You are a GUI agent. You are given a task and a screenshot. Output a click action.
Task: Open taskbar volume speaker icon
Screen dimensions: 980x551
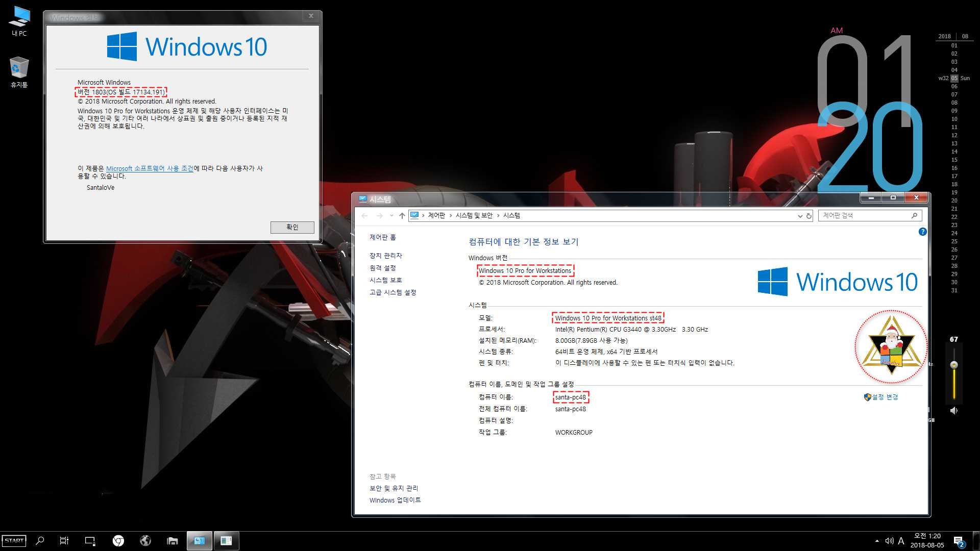[x=889, y=541]
